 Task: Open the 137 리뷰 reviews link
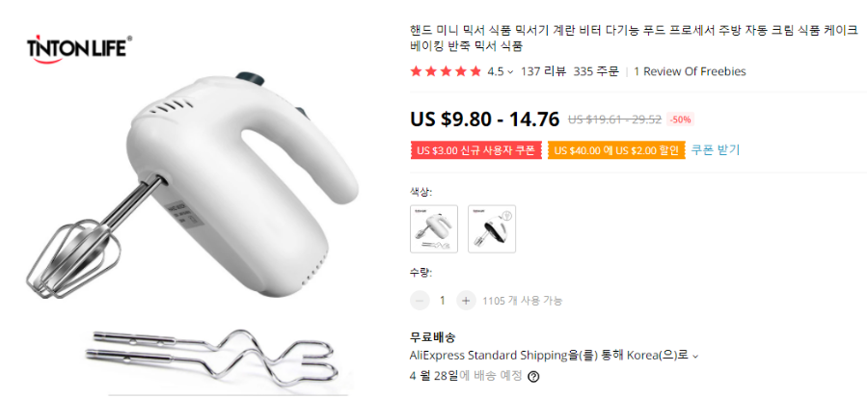click(543, 71)
